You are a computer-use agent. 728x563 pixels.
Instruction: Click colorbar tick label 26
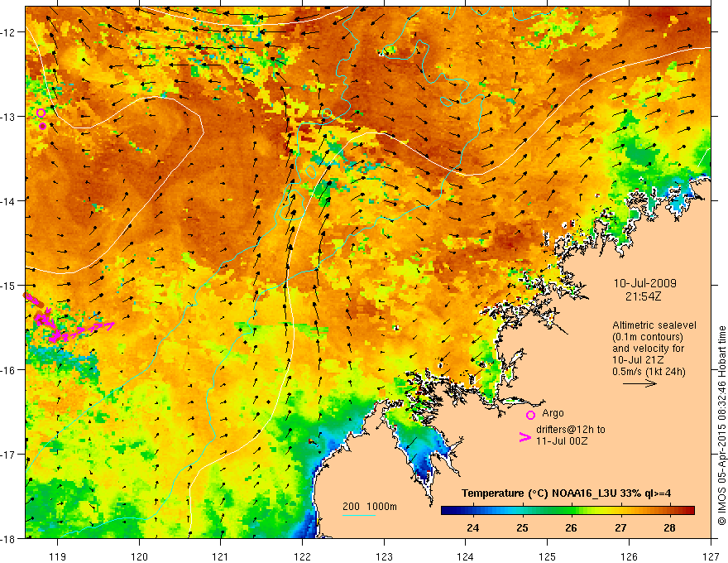[x=571, y=528]
